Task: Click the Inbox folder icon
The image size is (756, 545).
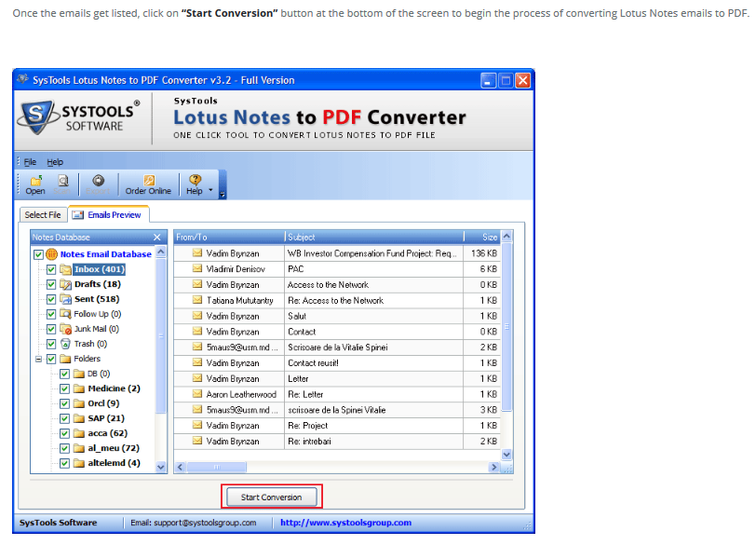Action: [x=65, y=269]
